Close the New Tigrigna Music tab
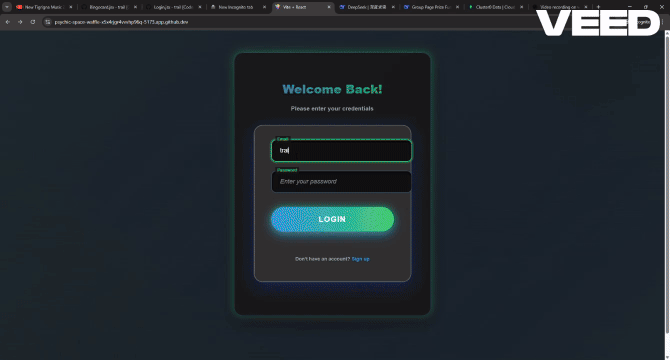670x360 pixels. [71, 7]
